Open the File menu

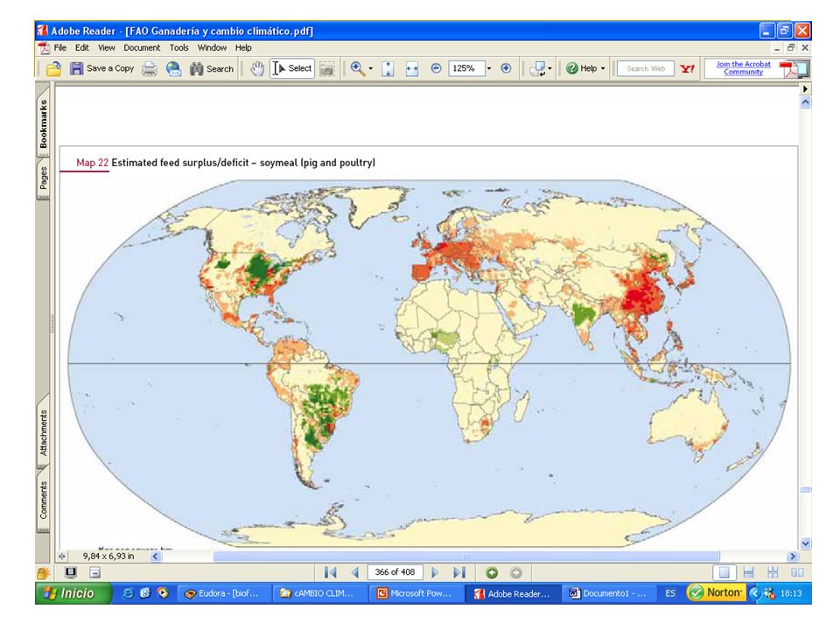[x=60, y=47]
